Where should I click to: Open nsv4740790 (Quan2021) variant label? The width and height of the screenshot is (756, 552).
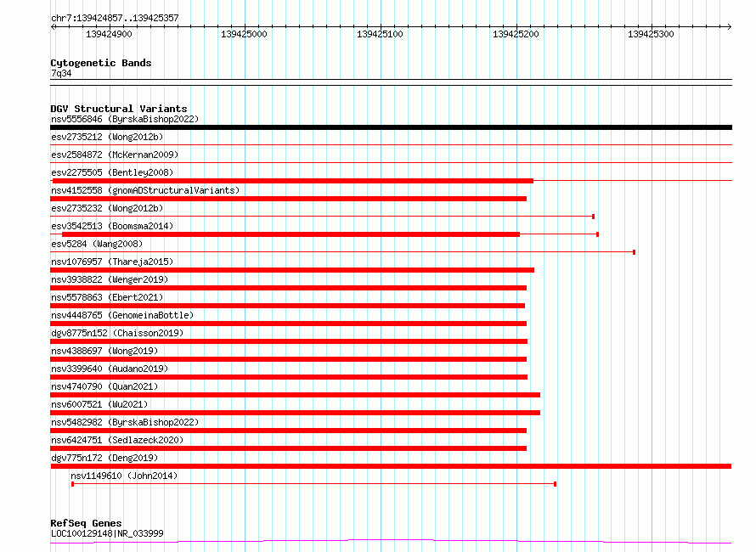coord(104,386)
